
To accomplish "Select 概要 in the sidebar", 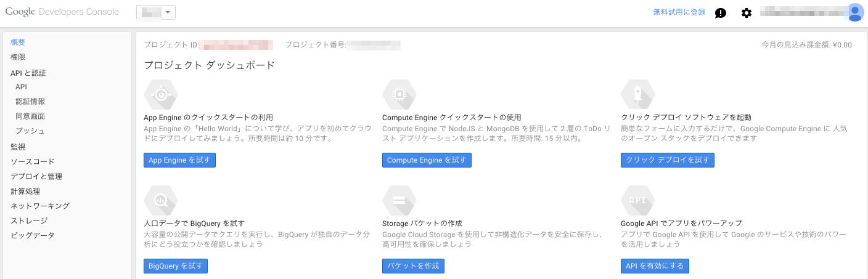I will coord(18,42).
